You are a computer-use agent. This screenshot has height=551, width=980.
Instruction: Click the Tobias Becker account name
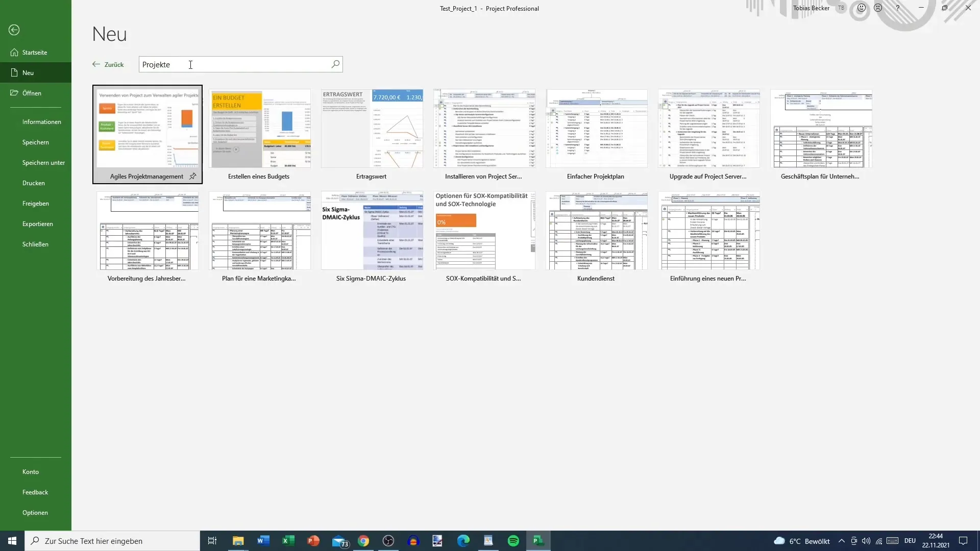tap(811, 8)
